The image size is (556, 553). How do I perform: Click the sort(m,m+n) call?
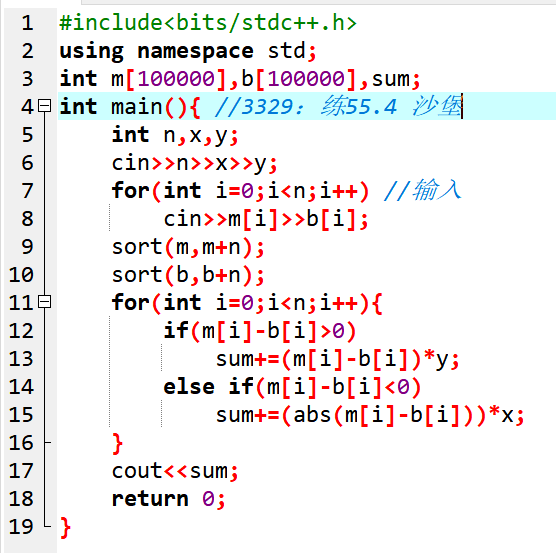click(188, 247)
